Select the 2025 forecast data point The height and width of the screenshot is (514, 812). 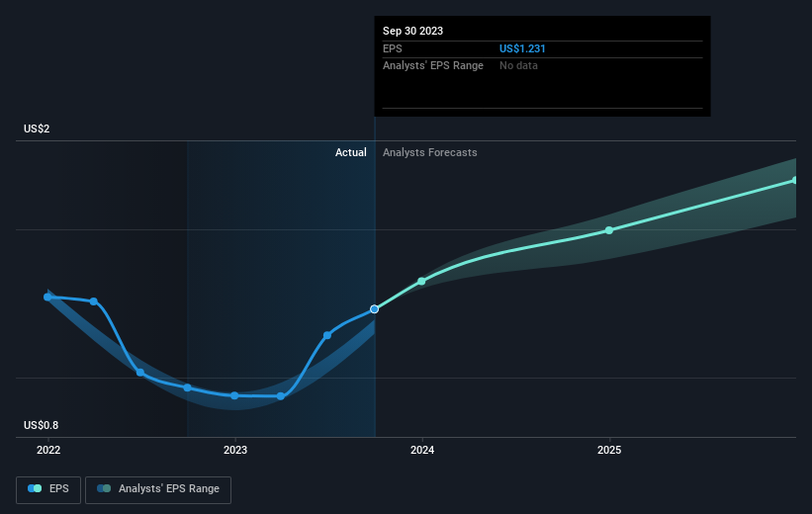(x=609, y=230)
